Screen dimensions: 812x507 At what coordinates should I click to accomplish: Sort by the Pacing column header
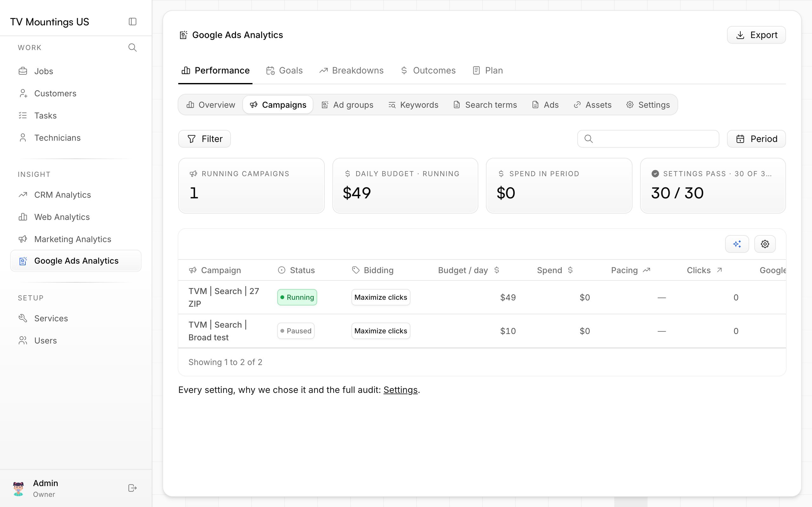[x=631, y=270]
